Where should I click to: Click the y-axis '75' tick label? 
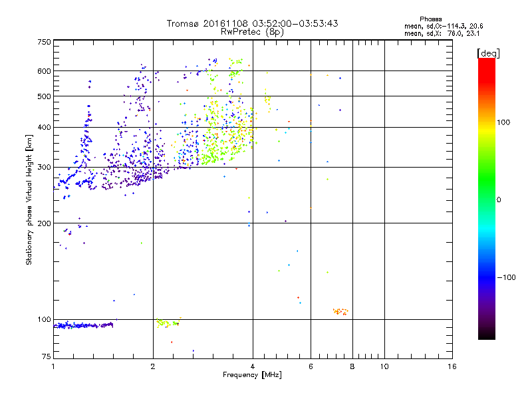[47, 356]
